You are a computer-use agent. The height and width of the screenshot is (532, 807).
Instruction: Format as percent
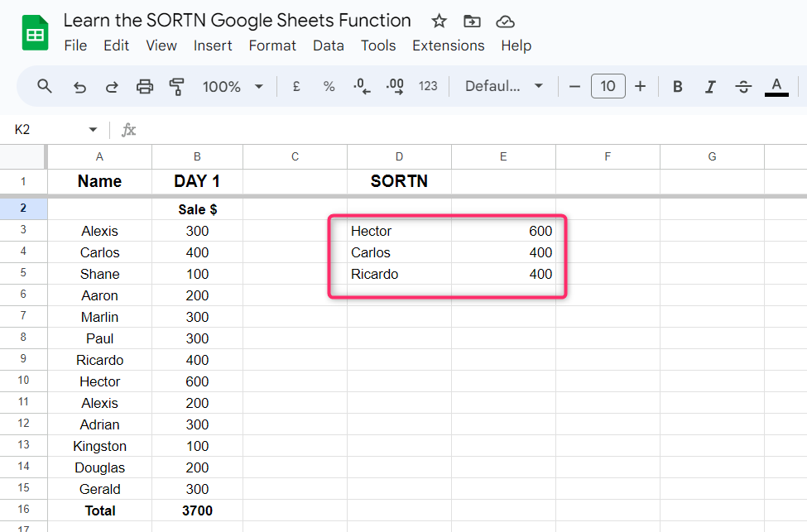(x=329, y=86)
